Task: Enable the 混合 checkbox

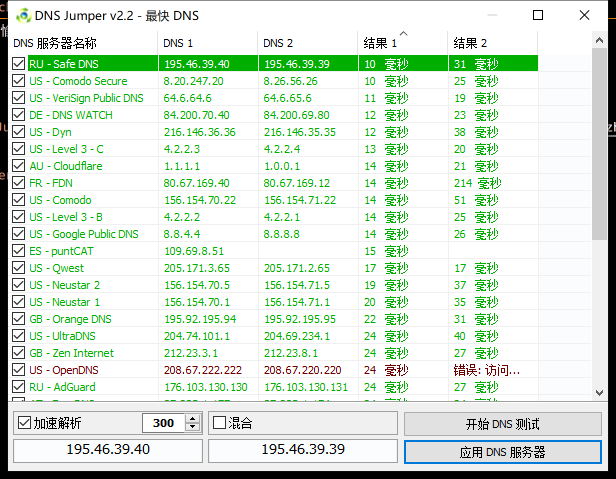Action: [219, 423]
